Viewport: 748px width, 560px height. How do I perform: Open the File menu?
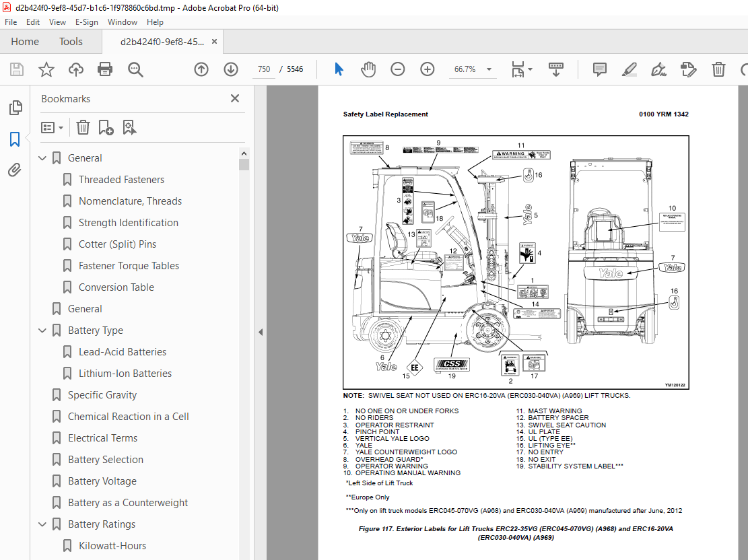[x=11, y=22]
